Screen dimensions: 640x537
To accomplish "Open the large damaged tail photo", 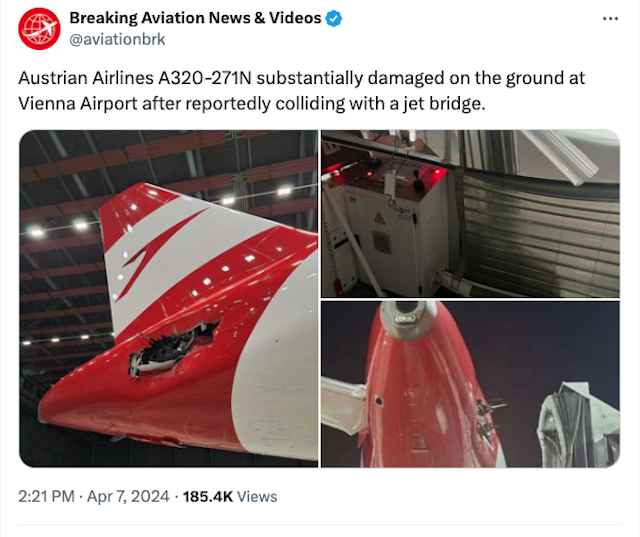I will tap(169, 298).
